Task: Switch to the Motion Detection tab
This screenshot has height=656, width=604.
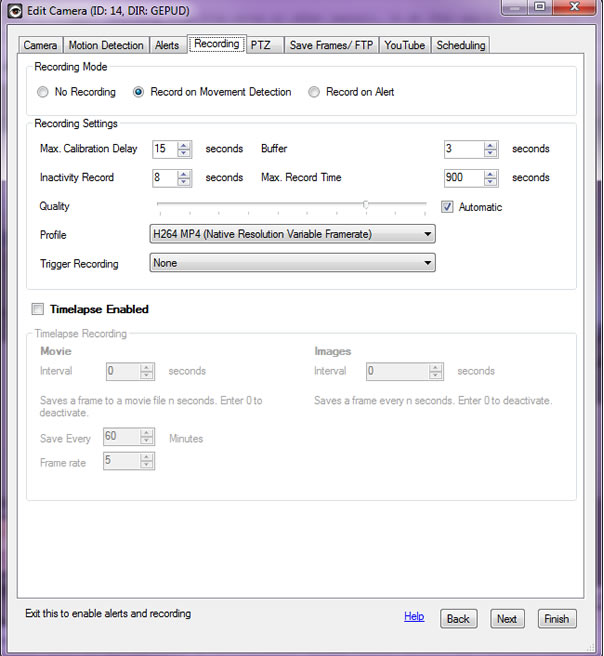Action: [x=106, y=45]
